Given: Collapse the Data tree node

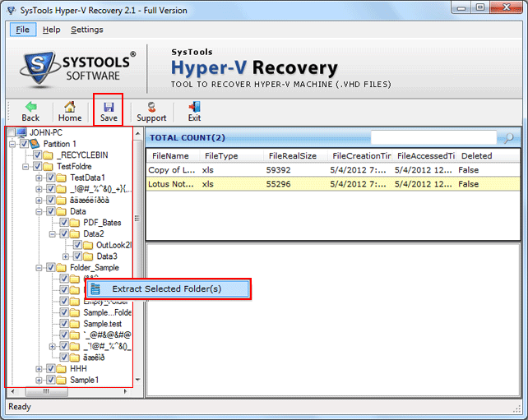Looking at the screenshot, I should pyautogui.click(x=39, y=212).
